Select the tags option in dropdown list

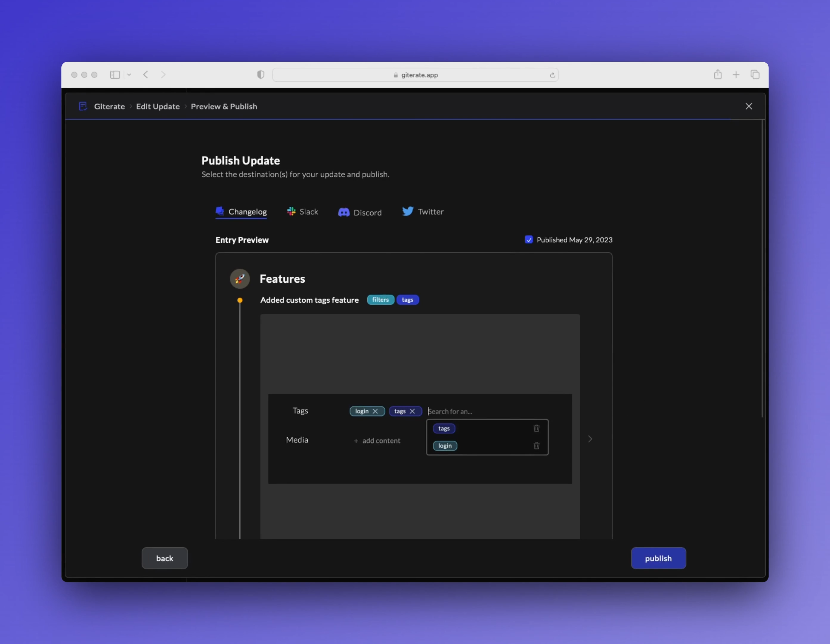(444, 428)
